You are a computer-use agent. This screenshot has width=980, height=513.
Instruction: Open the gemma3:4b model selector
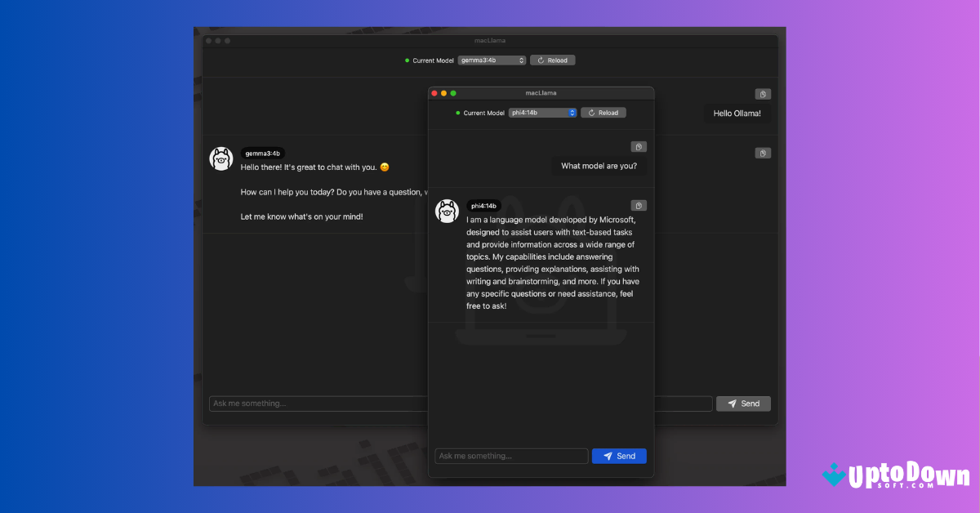tap(491, 60)
